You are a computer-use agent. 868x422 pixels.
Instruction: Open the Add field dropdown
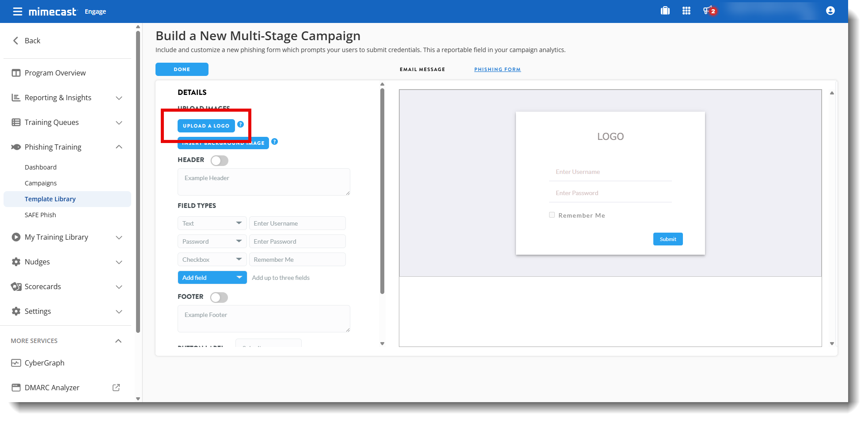(x=212, y=278)
